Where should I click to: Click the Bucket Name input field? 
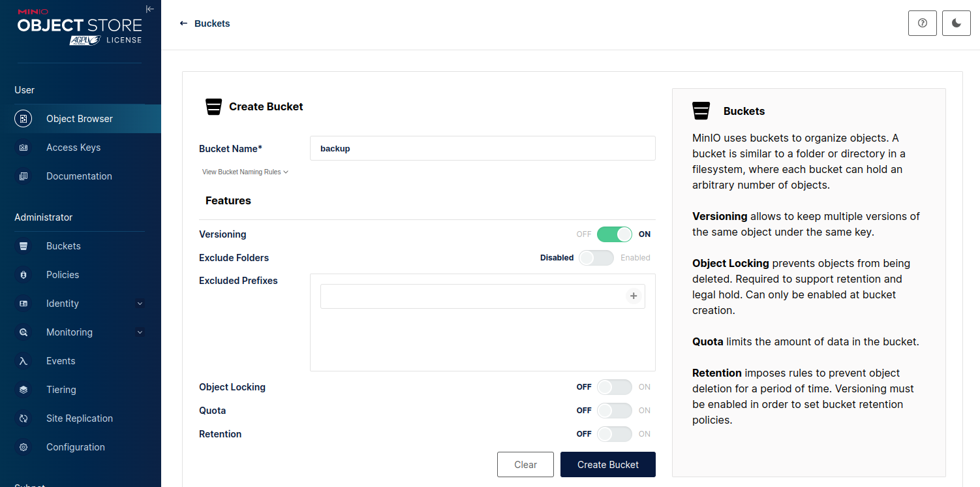[x=482, y=148]
